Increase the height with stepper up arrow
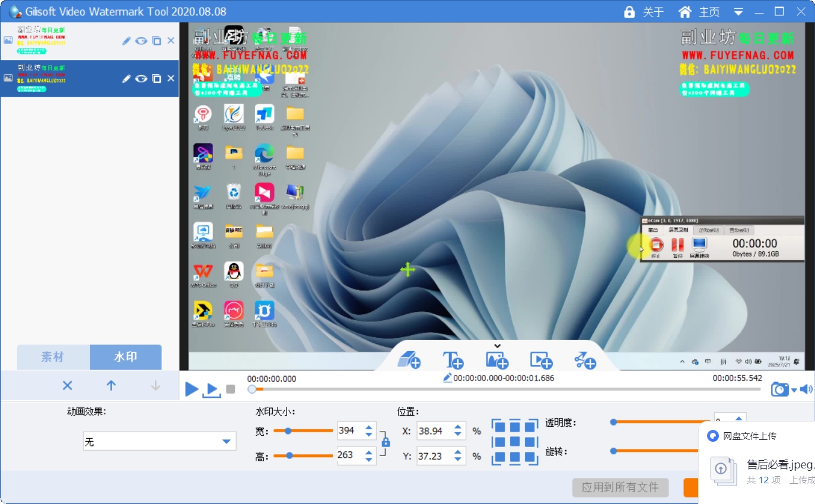 369,452
